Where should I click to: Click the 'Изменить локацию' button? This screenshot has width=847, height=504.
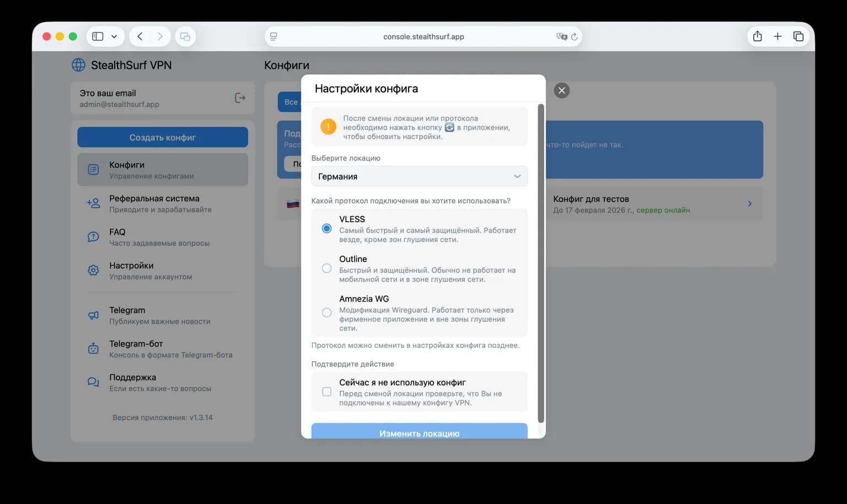[419, 432]
